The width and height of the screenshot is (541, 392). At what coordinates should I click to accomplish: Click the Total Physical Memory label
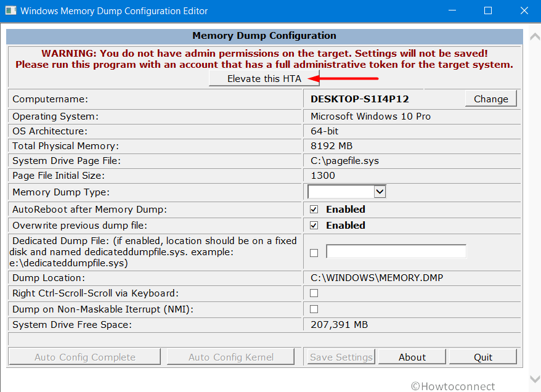click(65, 146)
